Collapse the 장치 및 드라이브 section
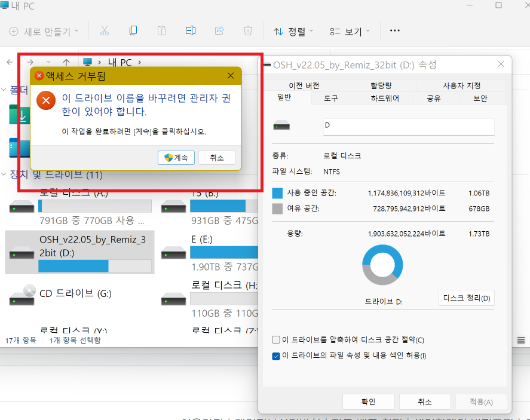 (x=4, y=174)
